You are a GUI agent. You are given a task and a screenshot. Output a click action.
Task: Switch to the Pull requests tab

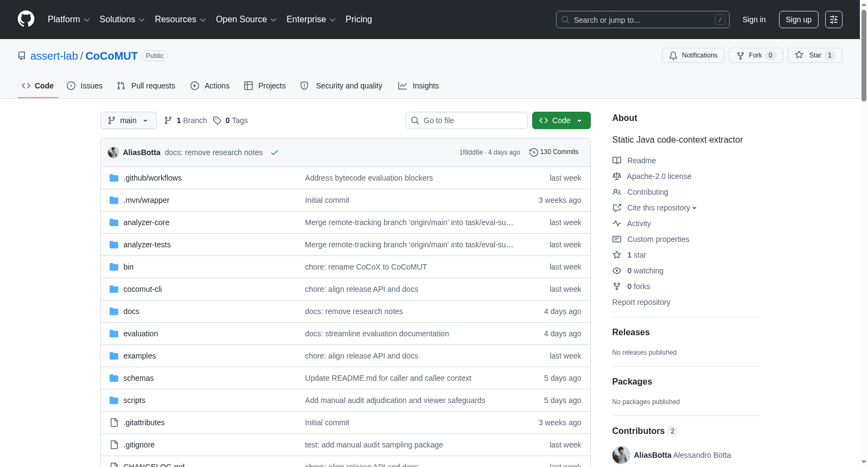pos(146,86)
